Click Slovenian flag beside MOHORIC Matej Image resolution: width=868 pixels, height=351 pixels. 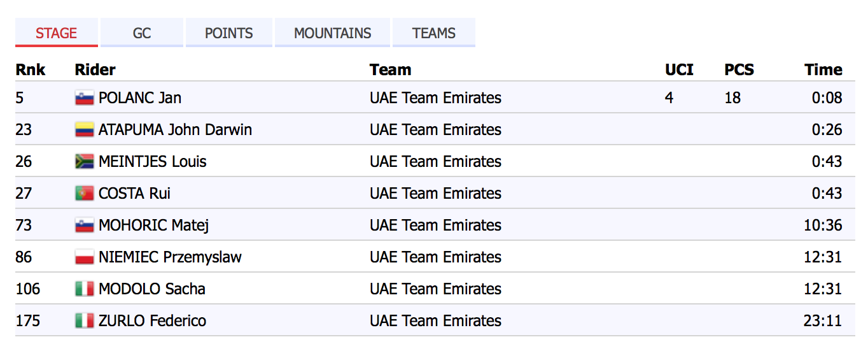(84, 226)
